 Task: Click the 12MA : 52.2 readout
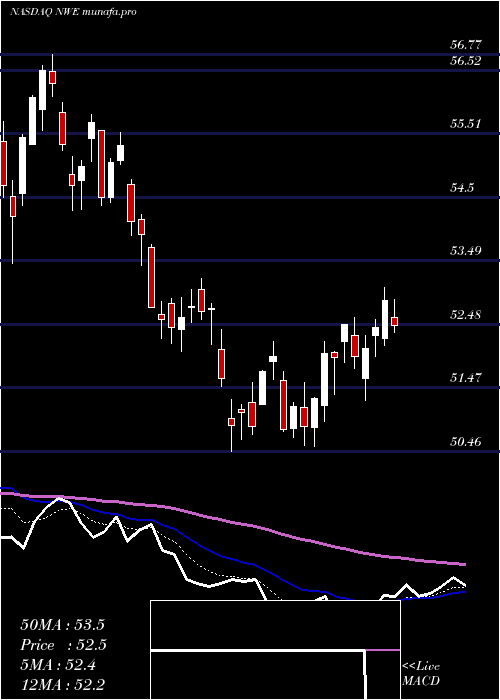(62, 685)
